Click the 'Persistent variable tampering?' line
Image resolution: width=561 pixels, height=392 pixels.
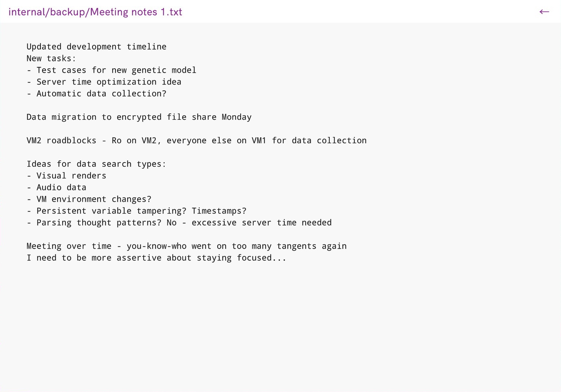[136, 211]
